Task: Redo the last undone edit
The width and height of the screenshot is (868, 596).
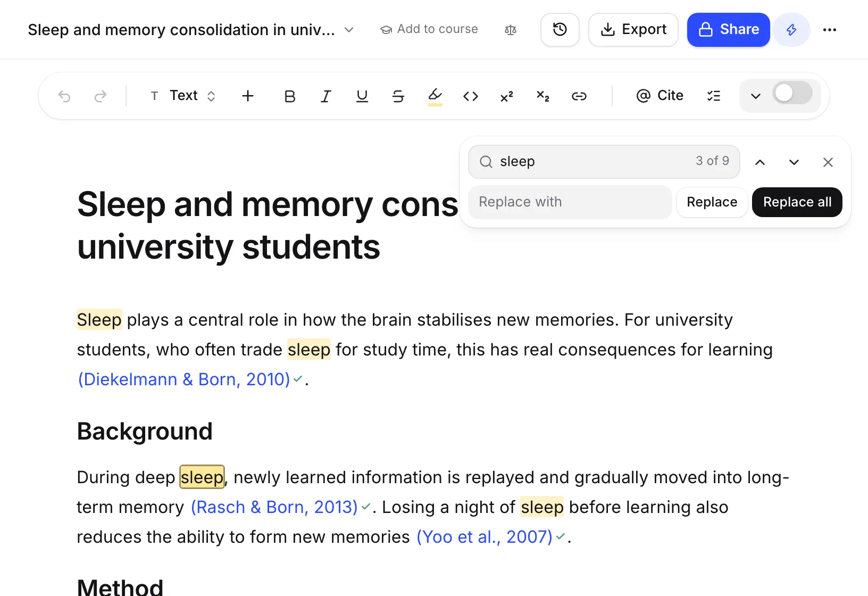Action: [101, 96]
